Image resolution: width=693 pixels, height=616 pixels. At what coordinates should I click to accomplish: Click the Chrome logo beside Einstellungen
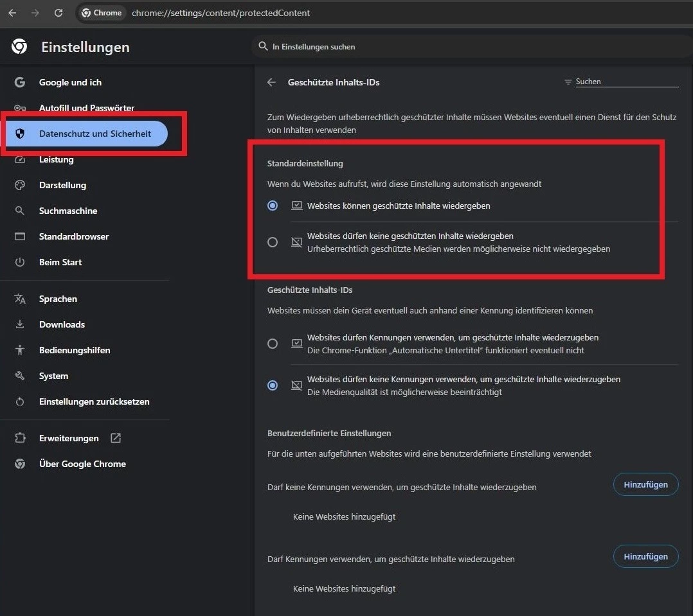[x=19, y=46]
